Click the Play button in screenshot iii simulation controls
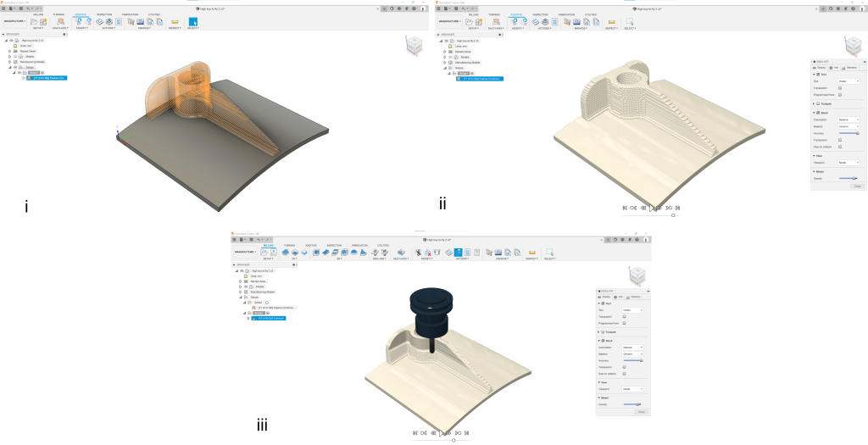This screenshot has height=445, width=868. [x=441, y=433]
